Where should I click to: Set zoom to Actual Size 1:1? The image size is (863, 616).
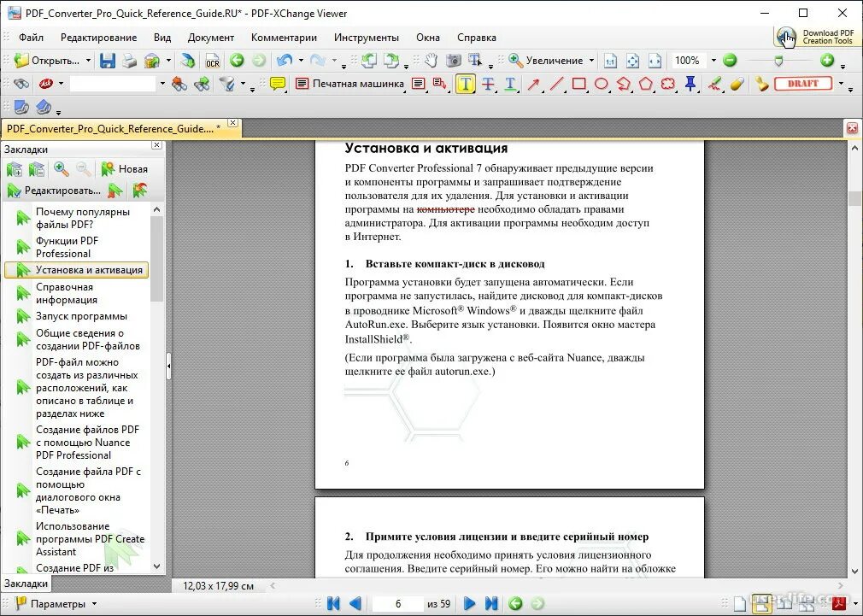coord(610,61)
